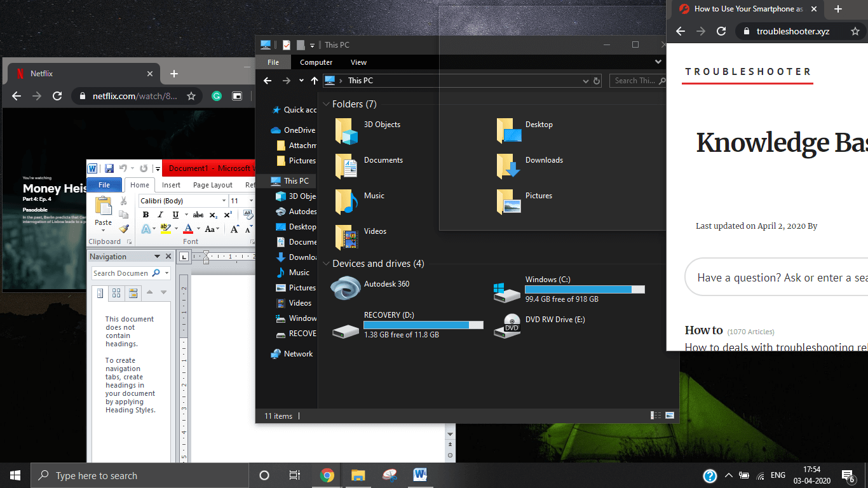Click the Cut scissors icon in Word
This screenshot has width=868, height=488.
[124, 201]
